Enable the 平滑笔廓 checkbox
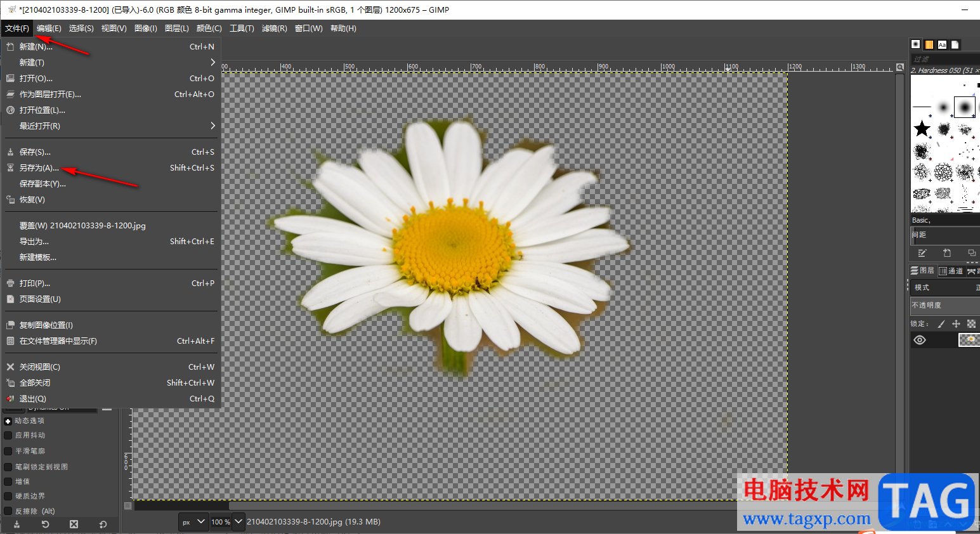Viewport: 980px width, 534px height. tap(8, 451)
